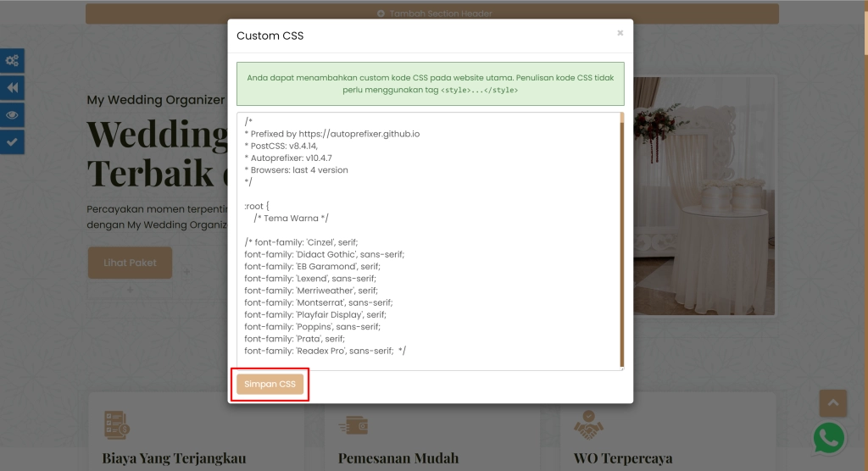The image size is (868, 471).
Task: Click the text area vertical scrollbar
Action: pos(621,239)
